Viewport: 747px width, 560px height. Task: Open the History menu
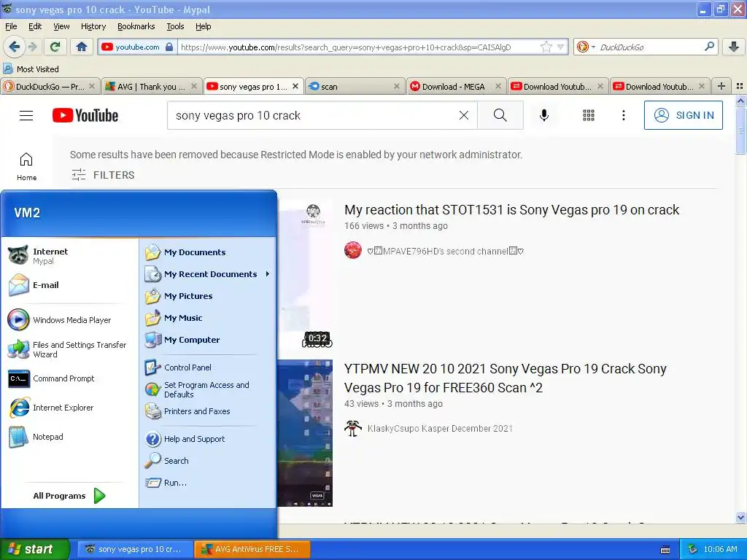[x=93, y=26]
